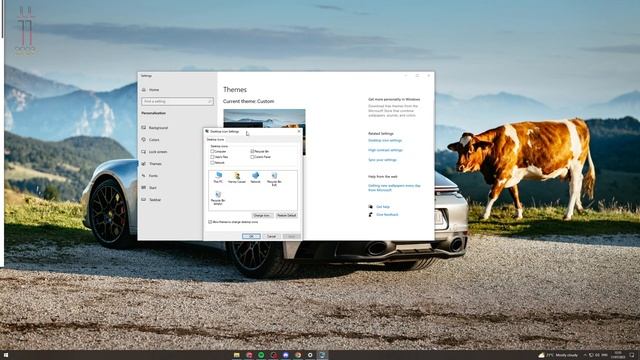640x360 pixels.
Task: Cancel the Desktop Icon Settings dialog
Action: click(x=271, y=236)
